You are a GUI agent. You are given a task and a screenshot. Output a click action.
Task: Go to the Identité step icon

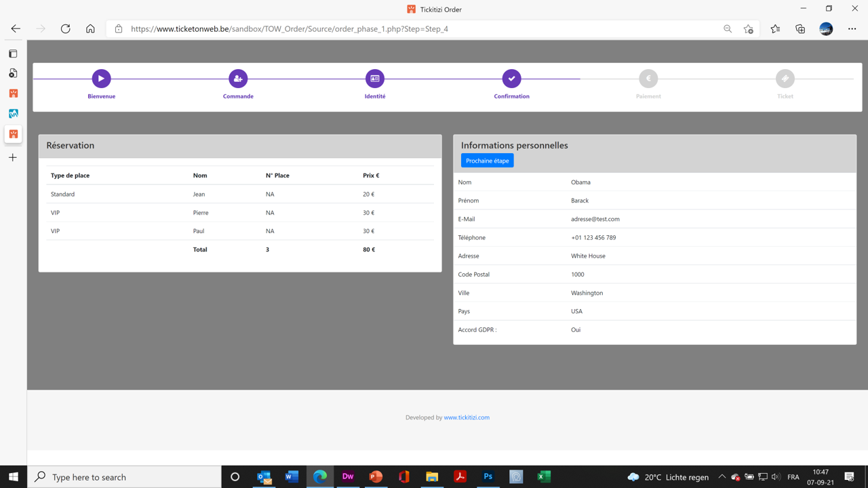click(375, 79)
